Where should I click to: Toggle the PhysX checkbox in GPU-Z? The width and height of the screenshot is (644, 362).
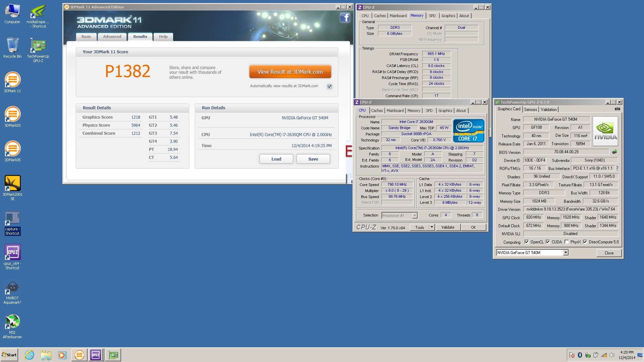tap(567, 242)
